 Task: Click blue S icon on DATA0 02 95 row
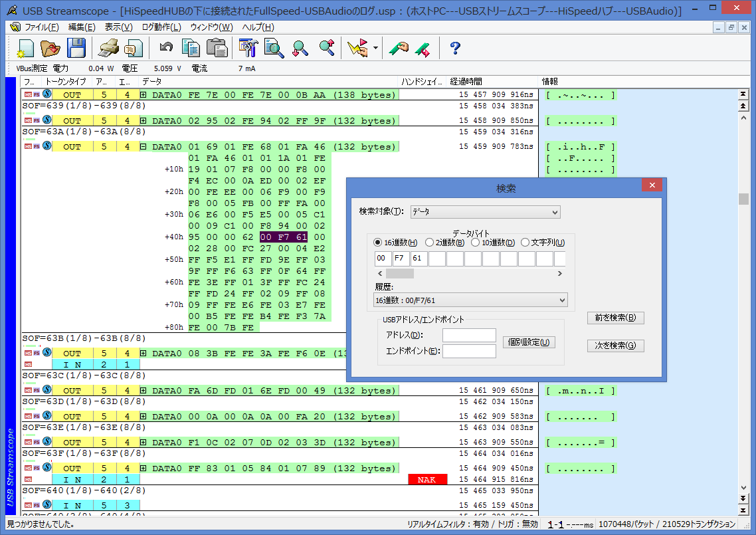(47, 120)
